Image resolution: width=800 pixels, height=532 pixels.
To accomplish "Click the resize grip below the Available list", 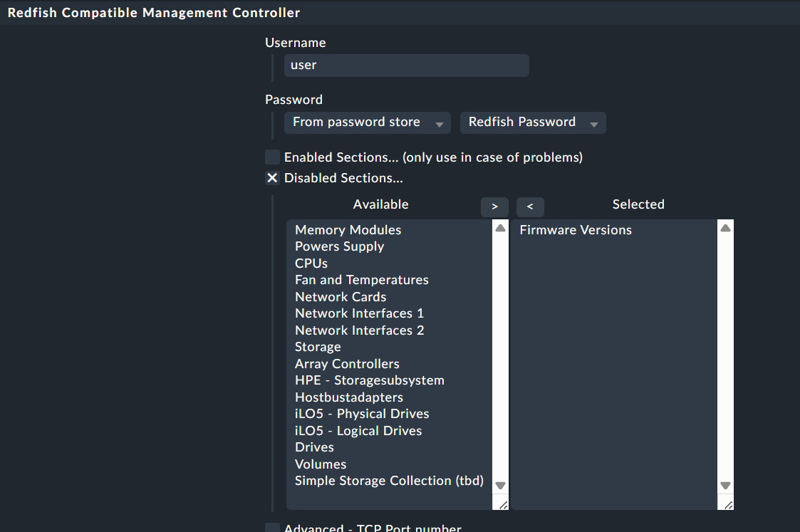I will point(501,504).
